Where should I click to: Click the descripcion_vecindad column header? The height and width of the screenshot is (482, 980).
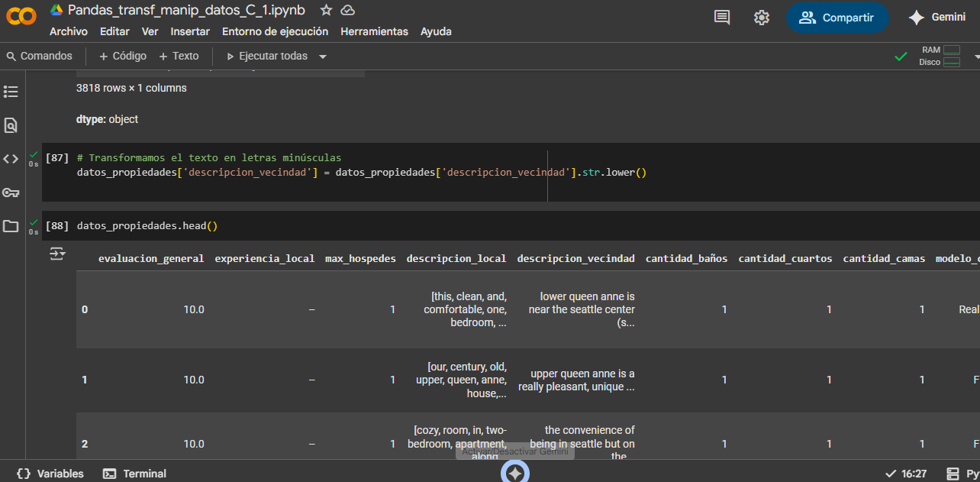pyautogui.click(x=575, y=258)
